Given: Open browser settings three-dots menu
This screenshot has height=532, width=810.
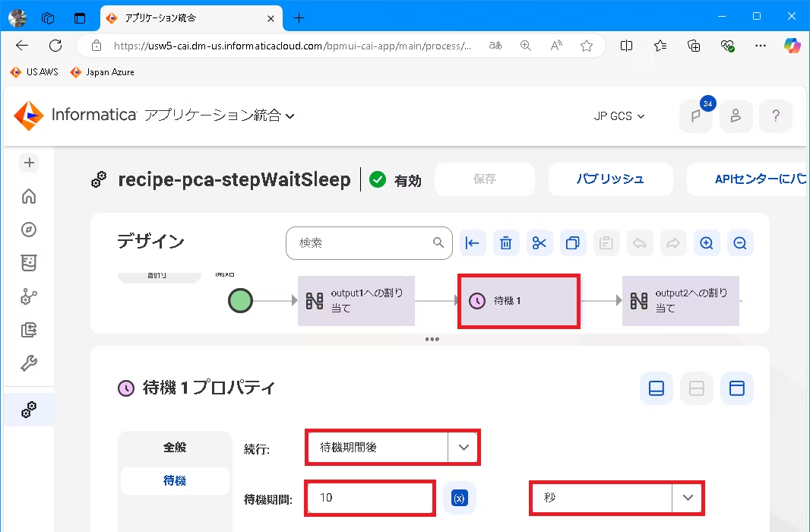Looking at the screenshot, I should pyautogui.click(x=761, y=46).
